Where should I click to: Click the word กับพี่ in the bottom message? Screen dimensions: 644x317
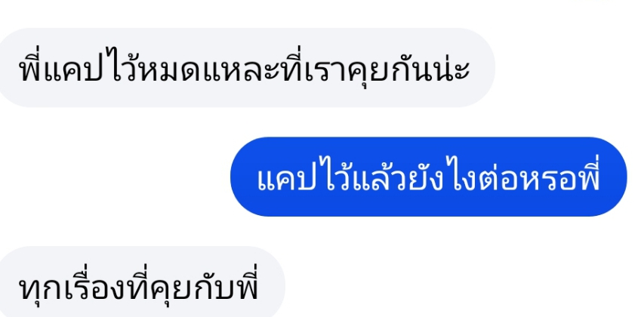coord(225,284)
